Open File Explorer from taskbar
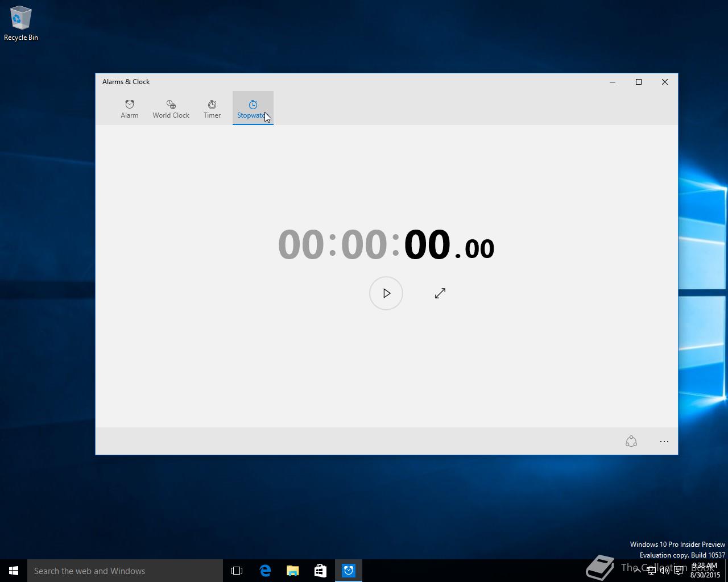This screenshot has height=582, width=728. point(293,571)
